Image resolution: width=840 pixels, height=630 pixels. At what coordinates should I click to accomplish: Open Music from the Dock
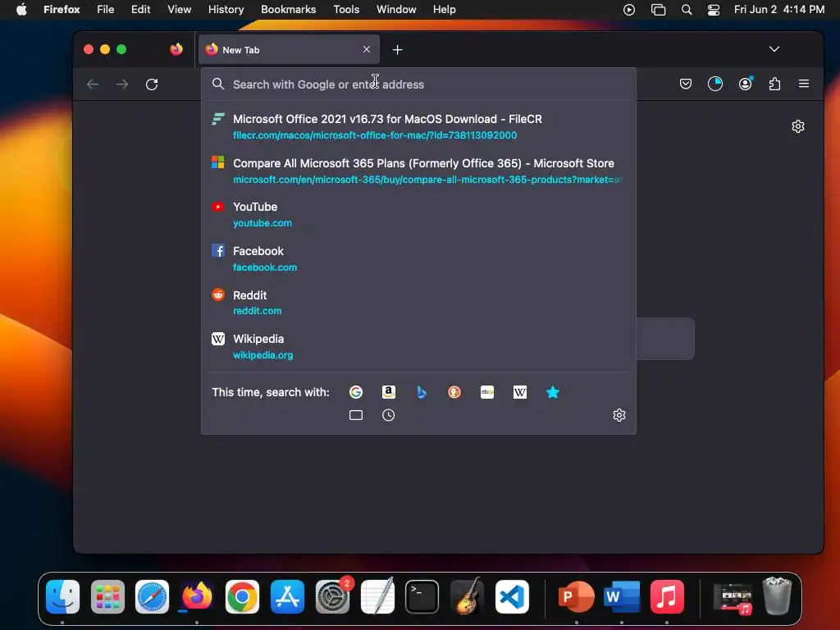point(667,596)
